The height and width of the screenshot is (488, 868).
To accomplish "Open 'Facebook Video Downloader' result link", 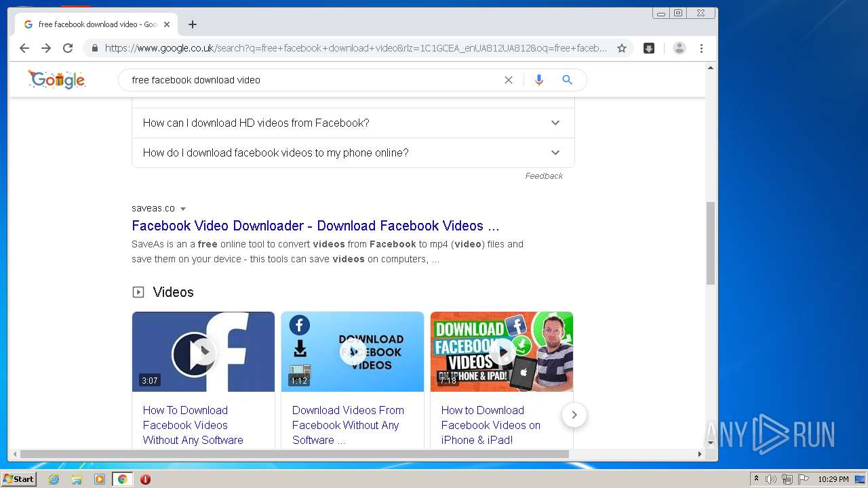I will [315, 226].
